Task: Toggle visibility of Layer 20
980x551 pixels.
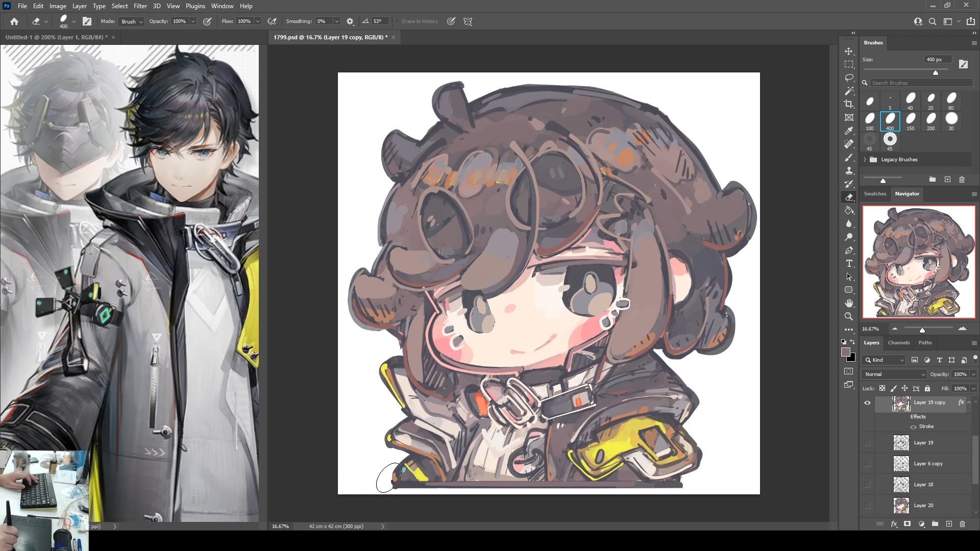Action: point(867,505)
